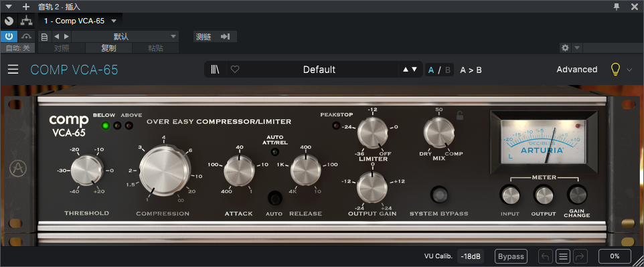Select preset slot A

[x=431, y=70]
